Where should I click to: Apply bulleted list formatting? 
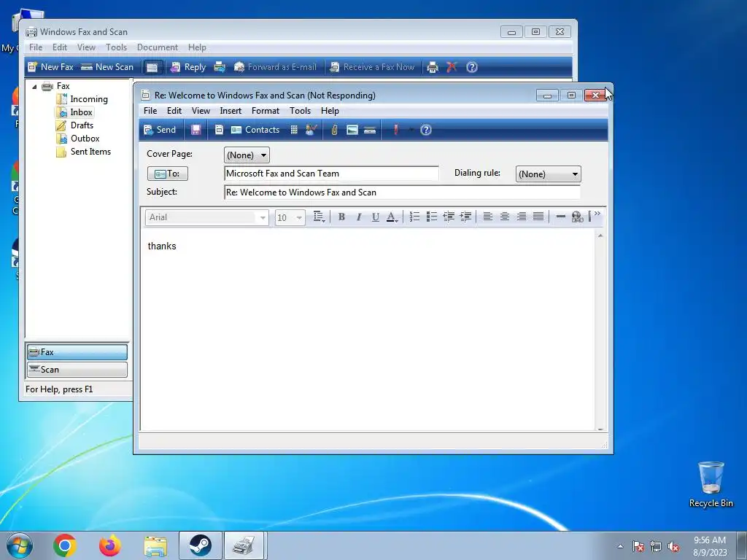[432, 217]
